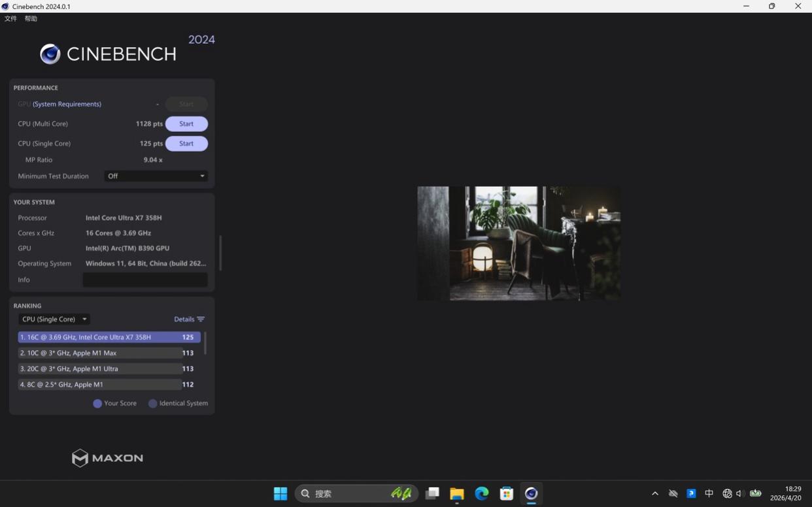Start the CPU Multi Core test
The width and height of the screenshot is (812, 507).
(x=186, y=123)
